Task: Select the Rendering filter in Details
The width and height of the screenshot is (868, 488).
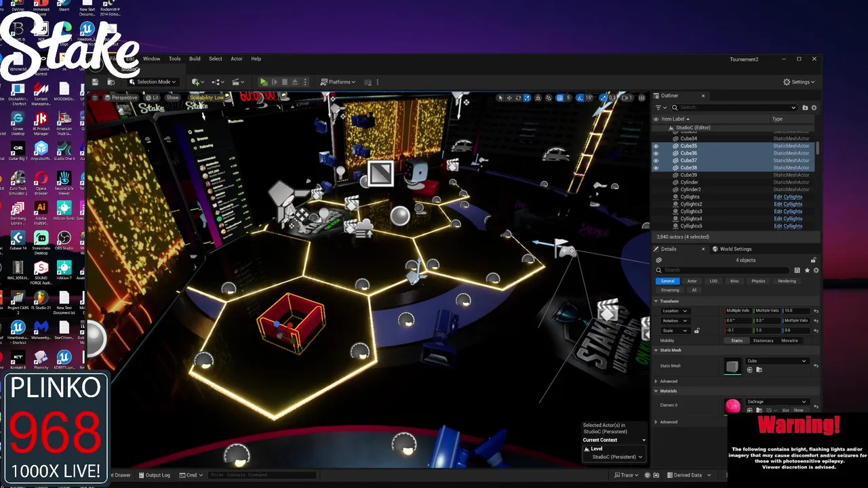Action: point(787,281)
